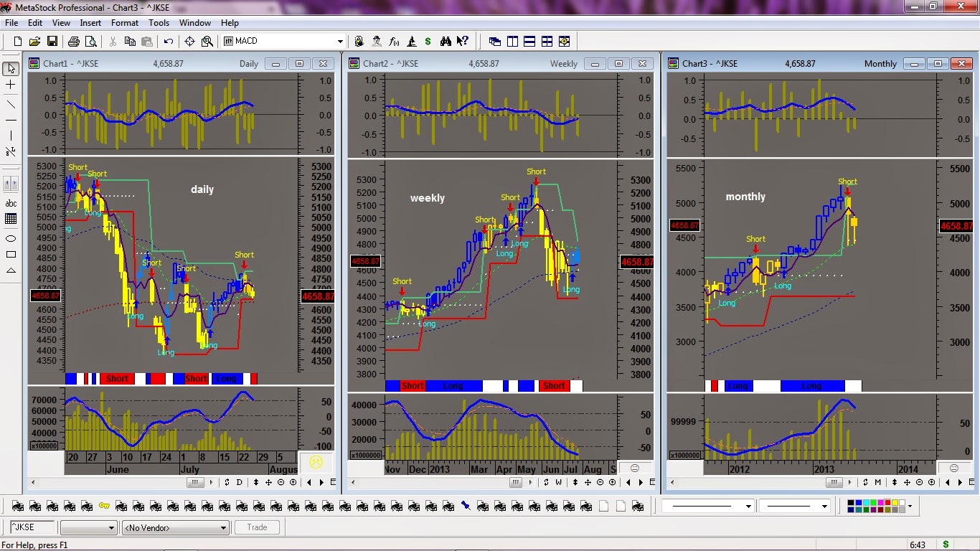Open the Format menu
The height and width of the screenshot is (551, 980).
click(x=125, y=23)
